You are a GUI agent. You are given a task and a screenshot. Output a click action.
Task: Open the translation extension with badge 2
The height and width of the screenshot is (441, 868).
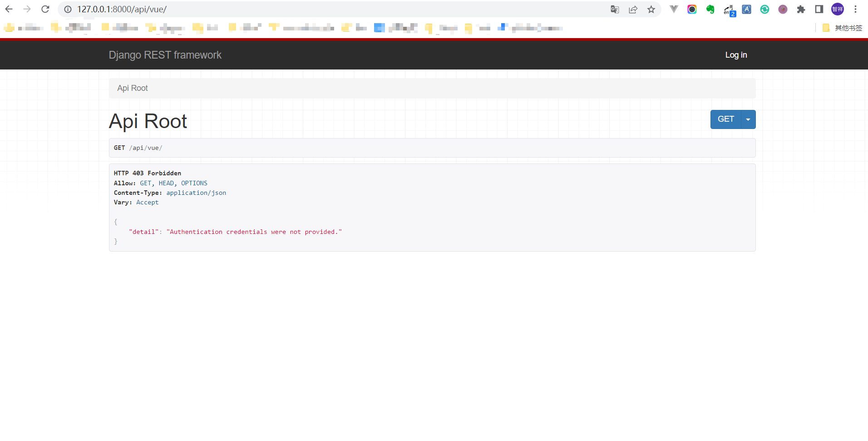pyautogui.click(x=729, y=10)
